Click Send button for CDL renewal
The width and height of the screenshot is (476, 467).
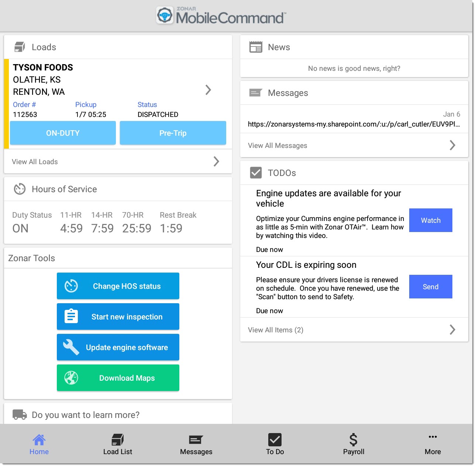[431, 287]
